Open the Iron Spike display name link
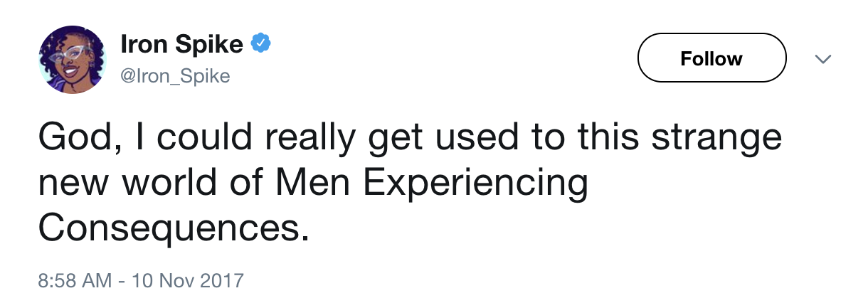The height and width of the screenshot is (303, 868). click(x=182, y=46)
